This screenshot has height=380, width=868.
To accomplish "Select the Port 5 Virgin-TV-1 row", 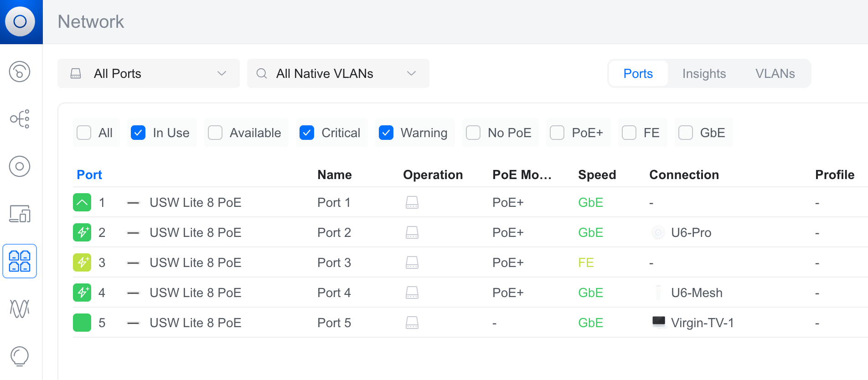I will pos(470,323).
